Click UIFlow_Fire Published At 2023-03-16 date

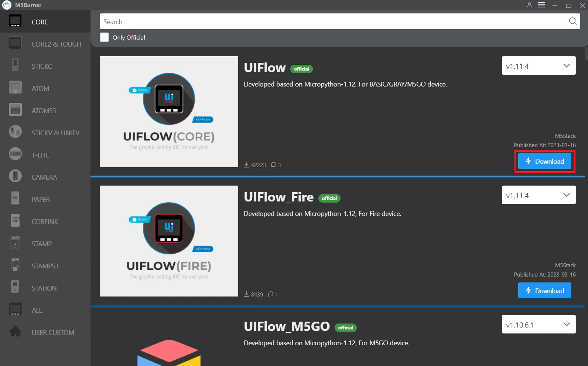(545, 275)
